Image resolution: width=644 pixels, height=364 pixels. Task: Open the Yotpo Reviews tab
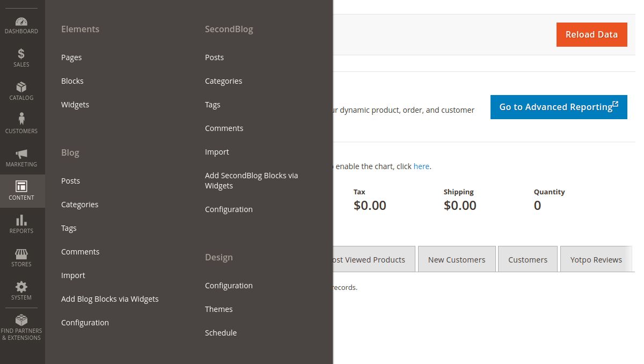(596, 259)
